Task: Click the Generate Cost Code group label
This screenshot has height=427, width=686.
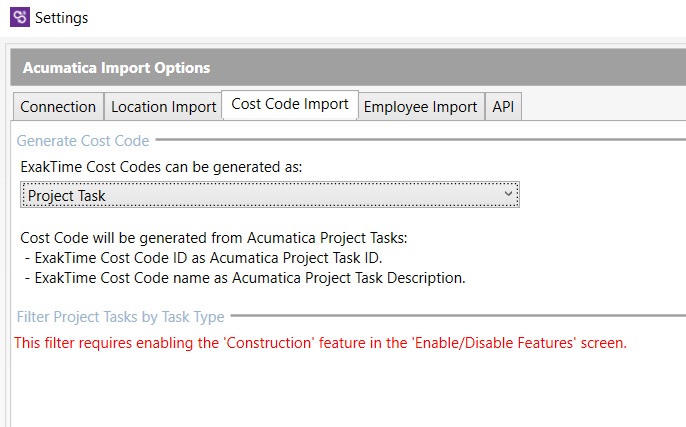Action: click(x=83, y=141)
